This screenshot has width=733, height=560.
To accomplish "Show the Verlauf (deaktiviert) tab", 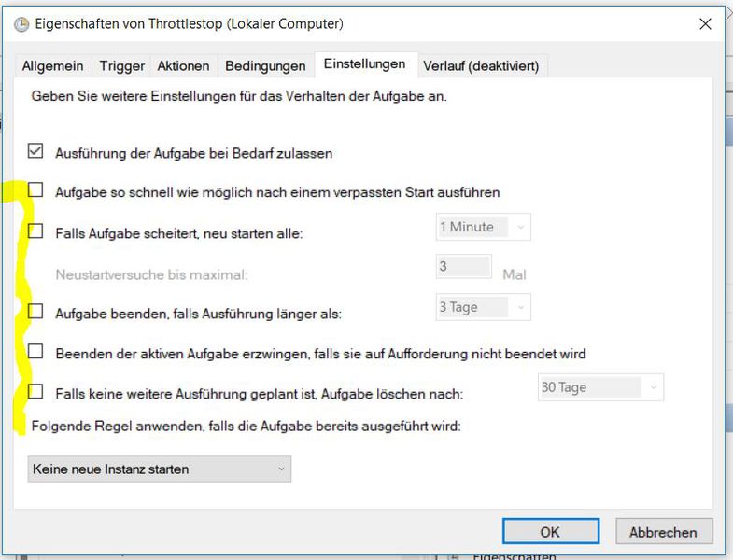I will click(481, 66).
